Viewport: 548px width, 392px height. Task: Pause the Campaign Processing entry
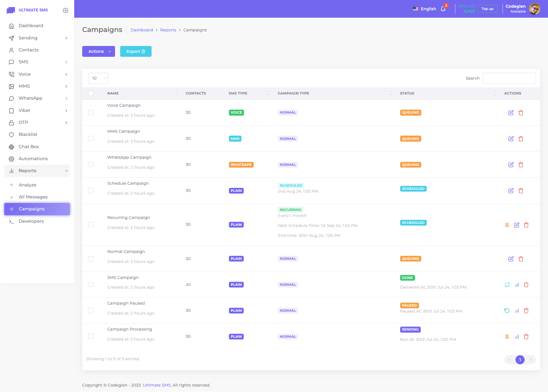click(x=507, y=337)
